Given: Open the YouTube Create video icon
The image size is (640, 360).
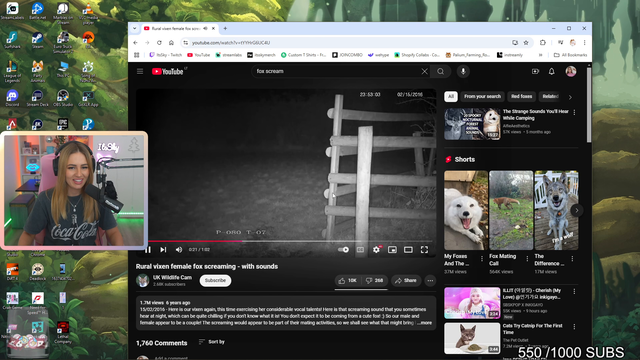Looking at the screenshot, I should click(535, 71).
